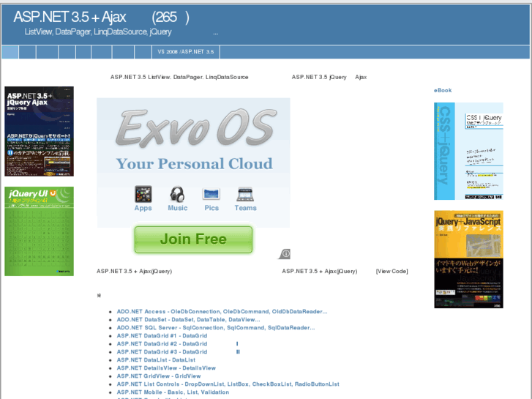532x399 pixels.
Task: Open ASP.NET DataGrid #3 link
Action: [179, 352]
